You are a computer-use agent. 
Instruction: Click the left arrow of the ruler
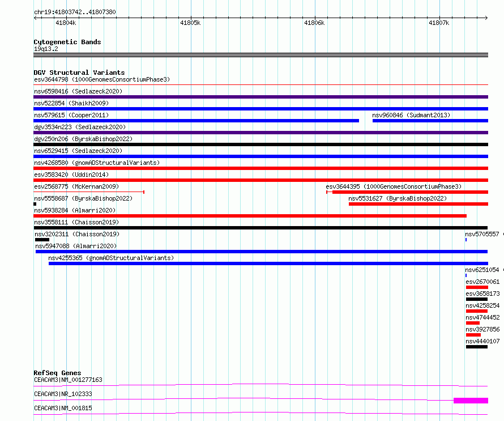[x=35, y=18]
